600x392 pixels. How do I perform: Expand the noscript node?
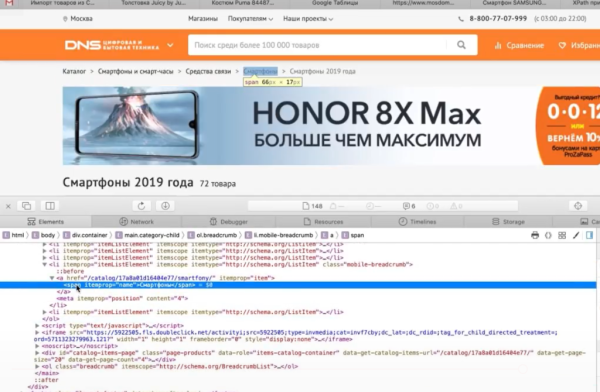tap(37, 346)
